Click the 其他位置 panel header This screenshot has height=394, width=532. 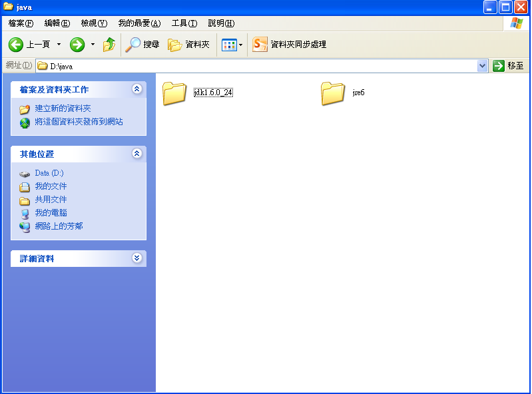(79, 154)
